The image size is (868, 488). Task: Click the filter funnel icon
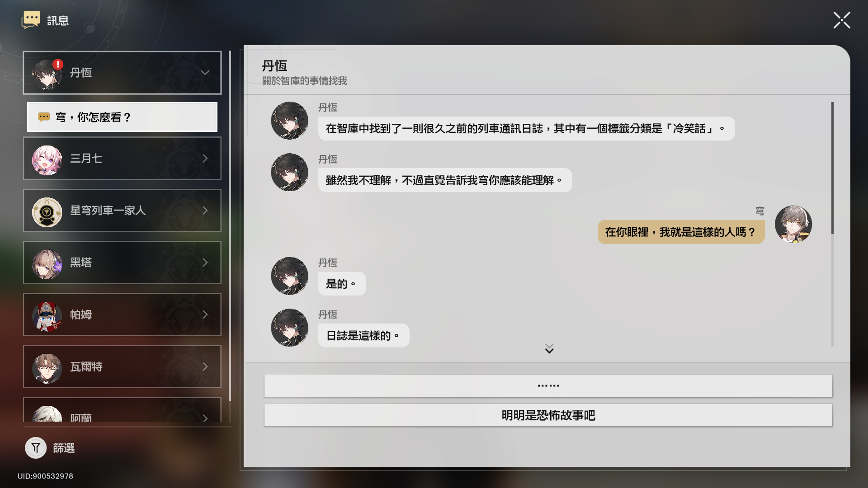36,448
